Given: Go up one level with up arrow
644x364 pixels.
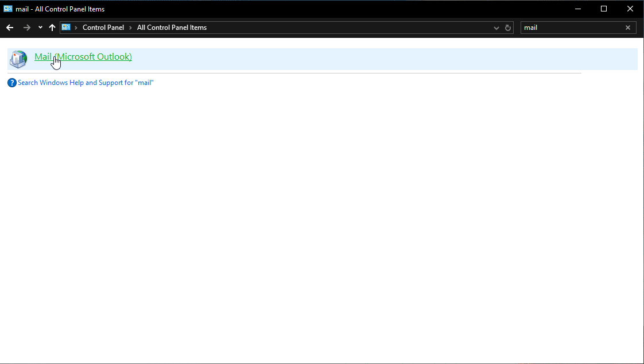Looking at the screenshot, I should 52,28.
